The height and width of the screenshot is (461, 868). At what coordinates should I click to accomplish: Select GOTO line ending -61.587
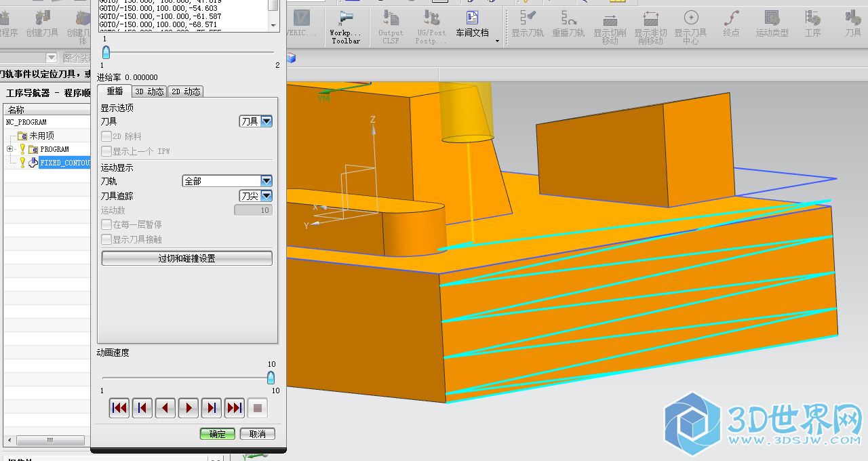[x=160, y=16]
